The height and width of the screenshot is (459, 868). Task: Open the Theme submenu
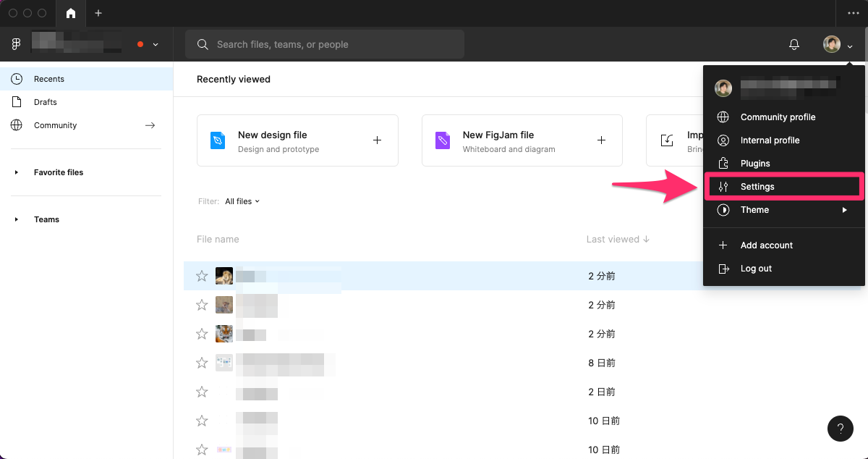[x=754, y=210]
